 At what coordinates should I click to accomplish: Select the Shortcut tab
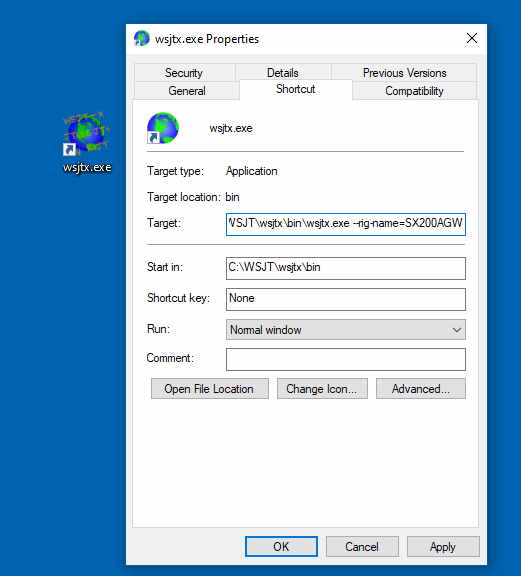[x=296, y=89]
